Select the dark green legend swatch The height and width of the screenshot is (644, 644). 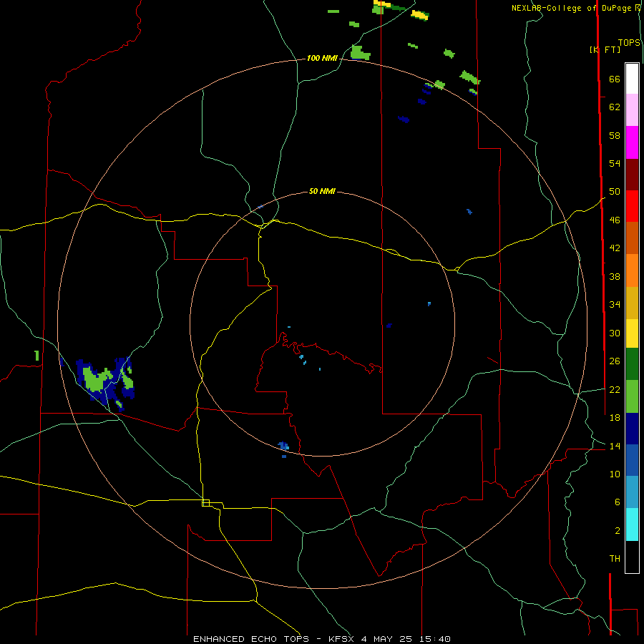632,364
